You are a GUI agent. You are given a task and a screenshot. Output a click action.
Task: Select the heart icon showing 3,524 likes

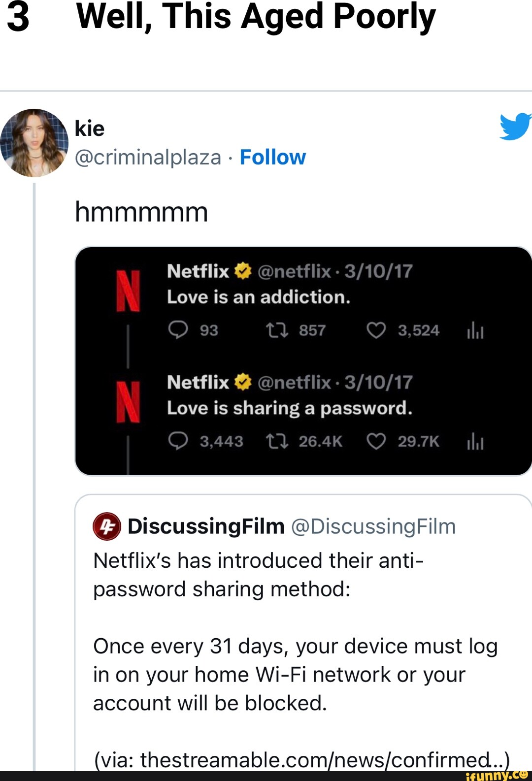coord(377,330)
